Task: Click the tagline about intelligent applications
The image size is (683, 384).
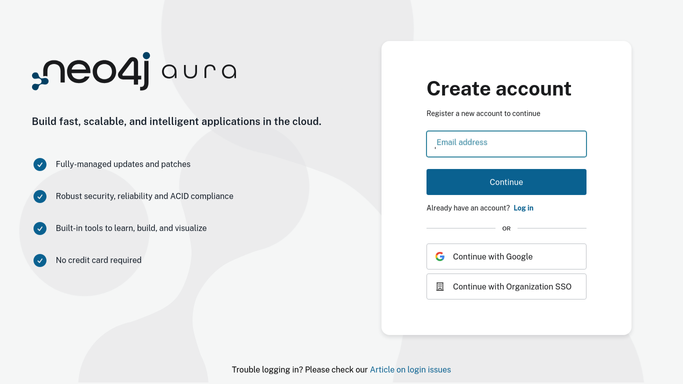Action: pos(176,121)
